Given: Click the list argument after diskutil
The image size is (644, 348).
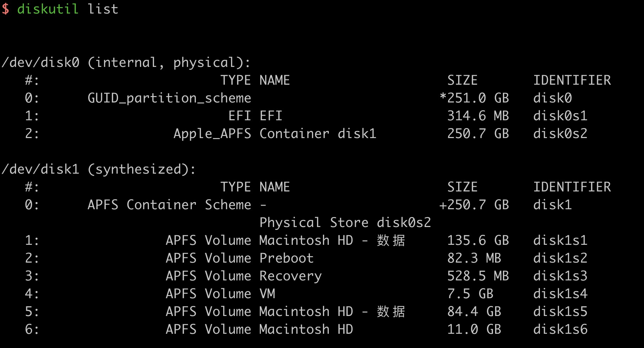Looking at the screenshot, I should tap(103, 9).
